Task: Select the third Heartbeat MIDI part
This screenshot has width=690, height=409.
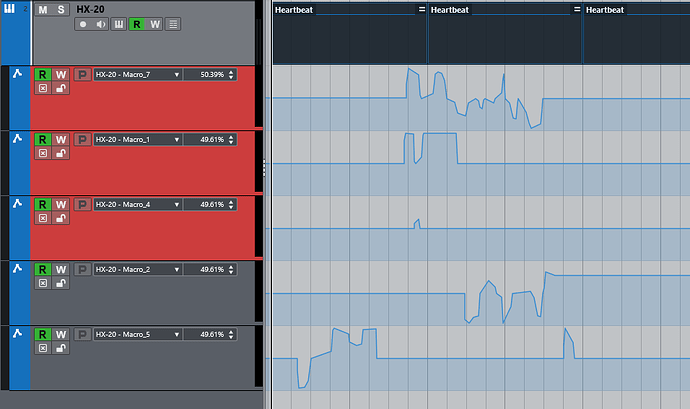Action: [x=637, y=33]
